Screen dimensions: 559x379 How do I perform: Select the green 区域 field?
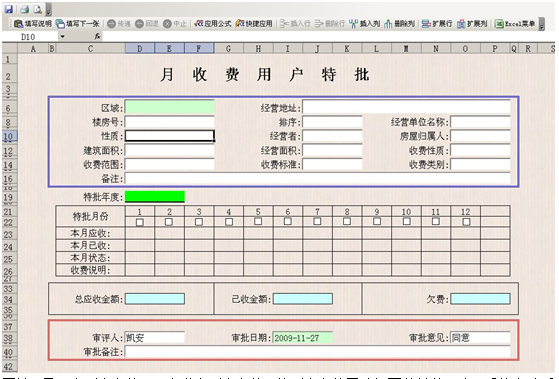pos(170,107)
